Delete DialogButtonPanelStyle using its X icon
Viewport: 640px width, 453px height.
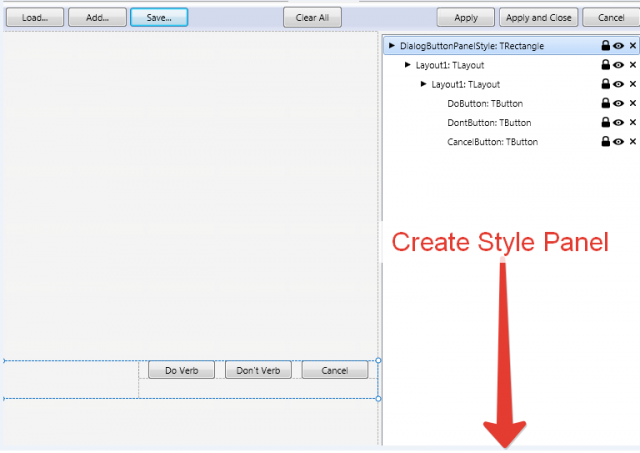tap(633, 46)
